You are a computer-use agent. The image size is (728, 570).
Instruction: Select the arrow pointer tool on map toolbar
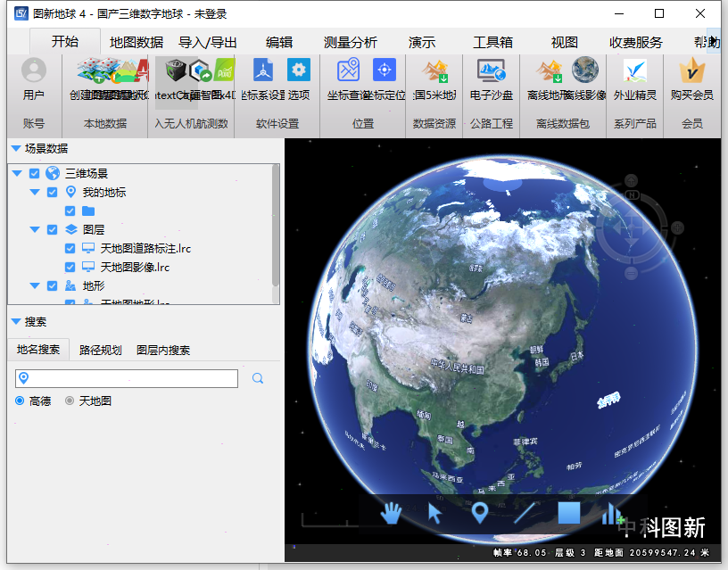click(x=434, y=514)
